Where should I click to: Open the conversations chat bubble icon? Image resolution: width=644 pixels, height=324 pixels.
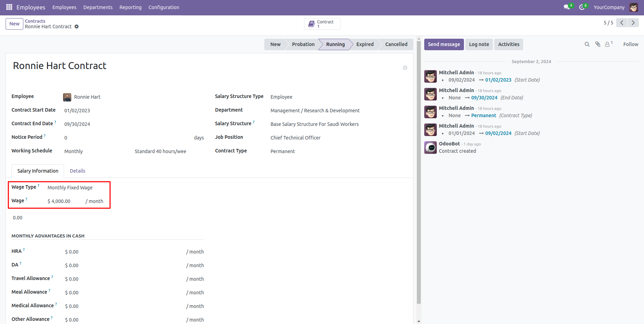tap(567, 7)
